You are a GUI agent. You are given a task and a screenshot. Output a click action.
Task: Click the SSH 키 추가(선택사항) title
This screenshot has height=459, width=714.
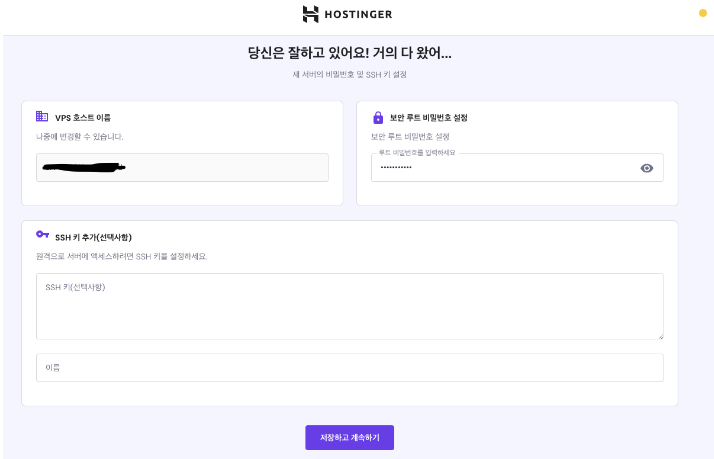click(93, 237)
